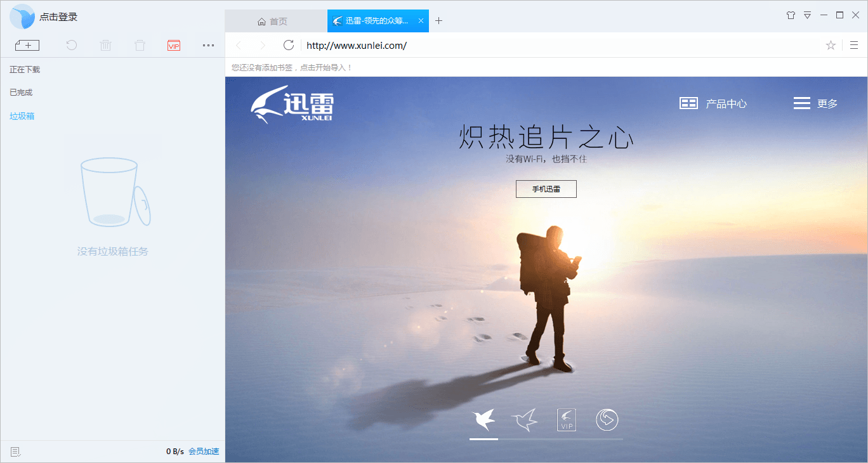Click the URL address bar field
The width and height of the screenshot is (868, 463).
pos(558,45)
